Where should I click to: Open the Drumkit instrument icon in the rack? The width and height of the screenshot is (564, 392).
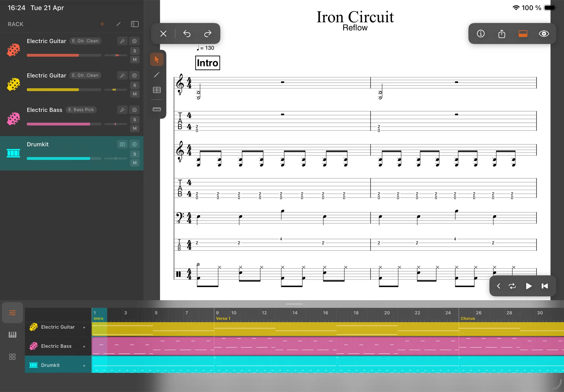pyautogui.click(x=13, y=153)
